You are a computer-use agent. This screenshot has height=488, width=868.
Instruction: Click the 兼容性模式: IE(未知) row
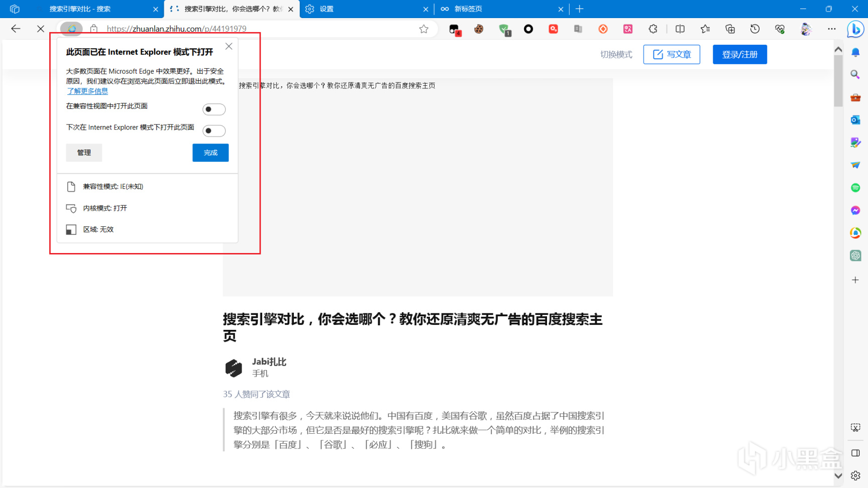coord(147,187)
